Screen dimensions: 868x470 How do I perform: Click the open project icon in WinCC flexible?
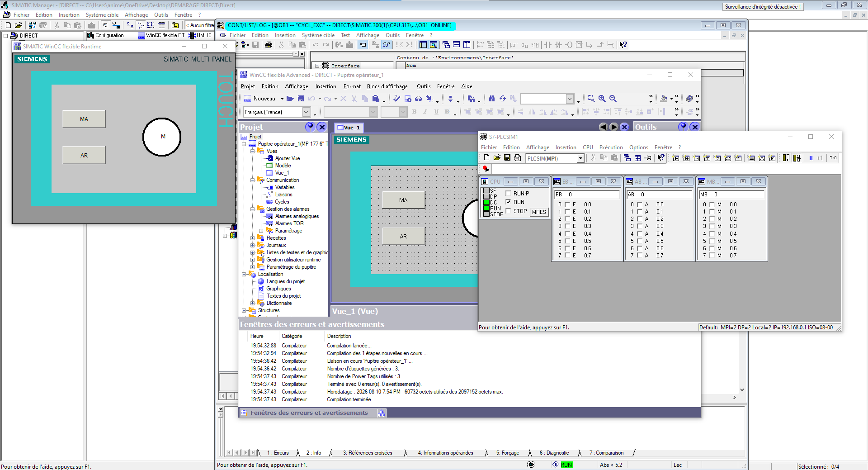(290, 99)
